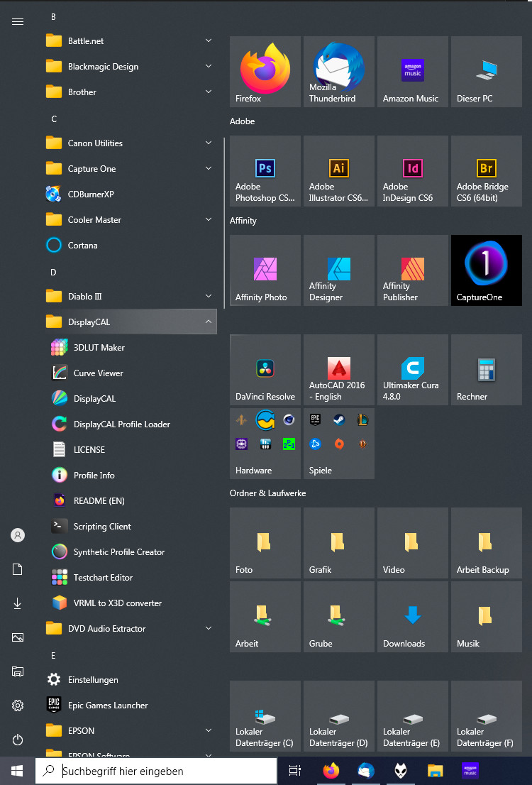The width and height of the screenshot is (532, 785).
Task: Open 3DLUT Maker in DisplayCAL folder
Action: (x=131, y=348)
